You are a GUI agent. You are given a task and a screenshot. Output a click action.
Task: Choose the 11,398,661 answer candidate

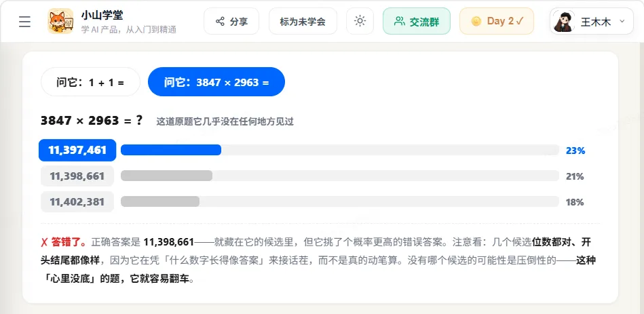tap(77, 176)
